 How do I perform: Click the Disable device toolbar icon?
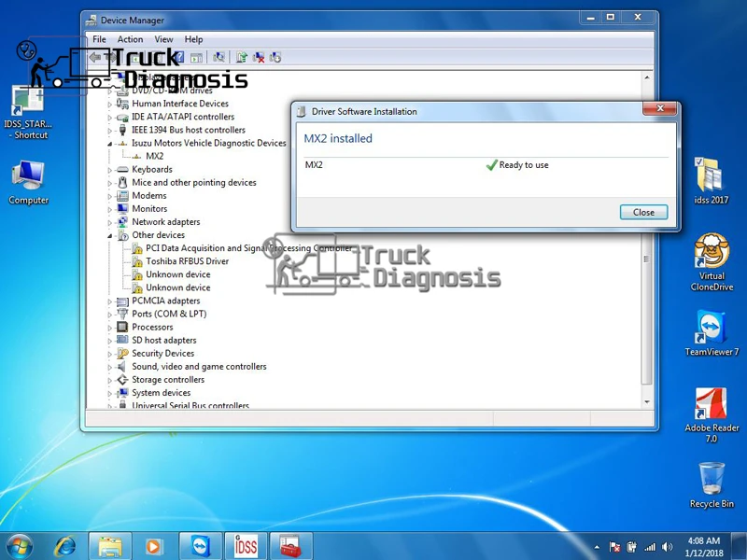pyautogui.click(x=275, y=58)
